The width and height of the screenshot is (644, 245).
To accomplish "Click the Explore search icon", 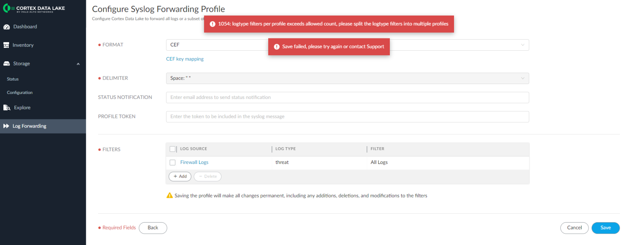I will coord(7,108).
